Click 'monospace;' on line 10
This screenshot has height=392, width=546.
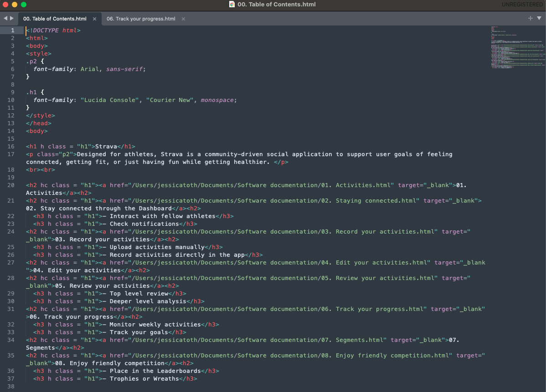point(219,100)
